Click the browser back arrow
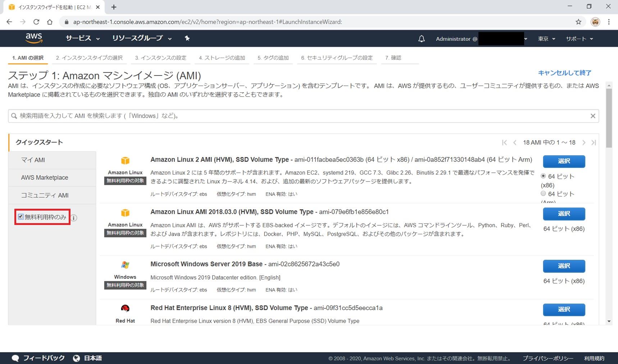 tap(9, 22)
